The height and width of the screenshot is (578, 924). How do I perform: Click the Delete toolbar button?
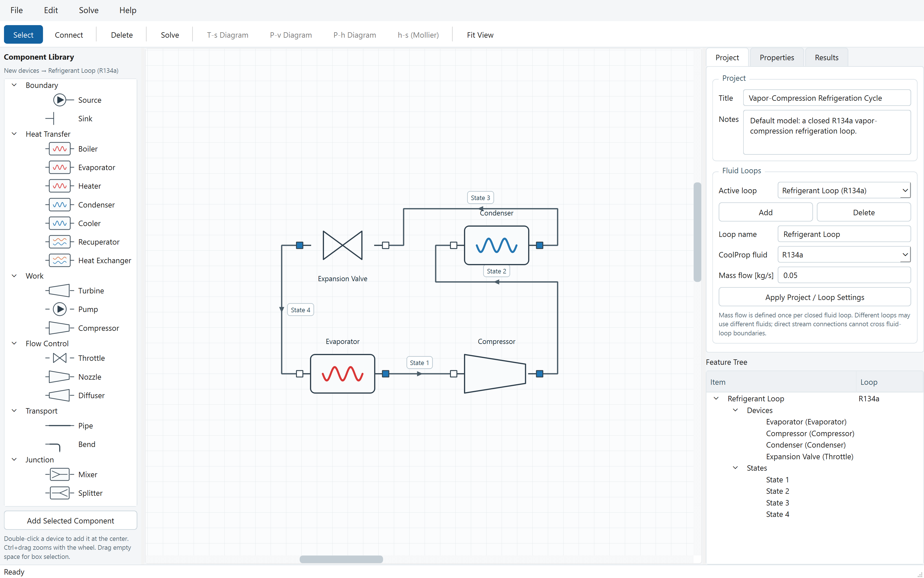pos(122,35)
